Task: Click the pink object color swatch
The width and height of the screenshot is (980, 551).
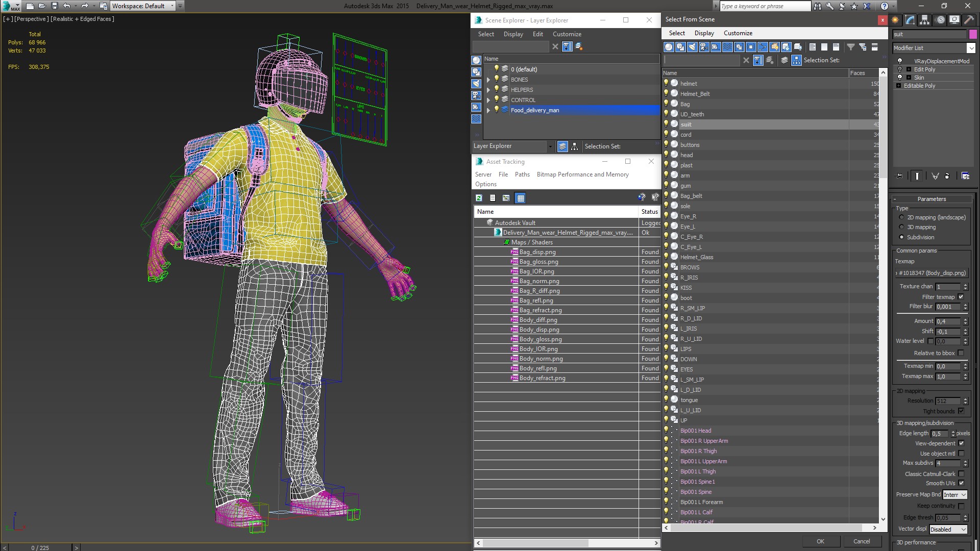Action: (x=973, y=34)
